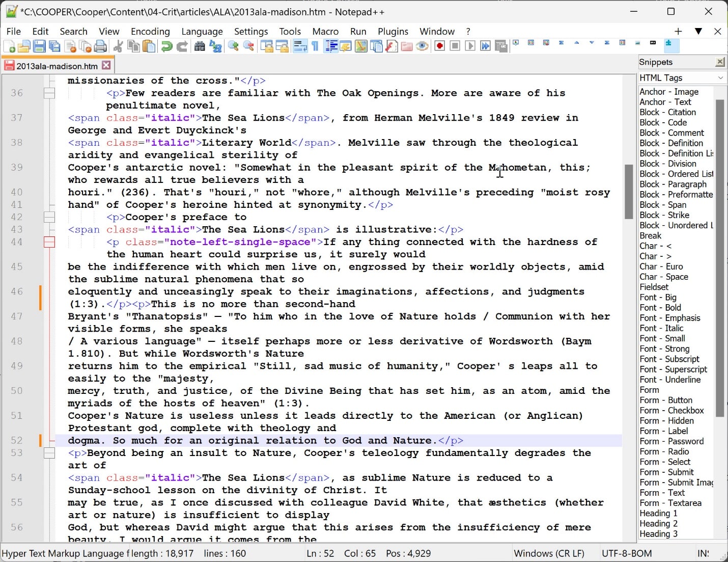Click the Print toolbar icon
This screenshot has width=728, height=562.
(101, 46)
